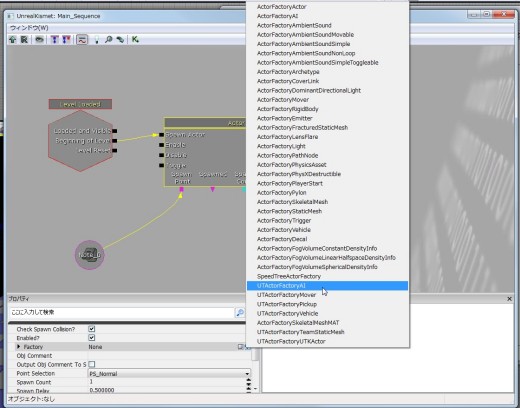520x408 pixels.
Task: Open the Point Selection PS_Normal dropdown
Action: coord(169,374)
